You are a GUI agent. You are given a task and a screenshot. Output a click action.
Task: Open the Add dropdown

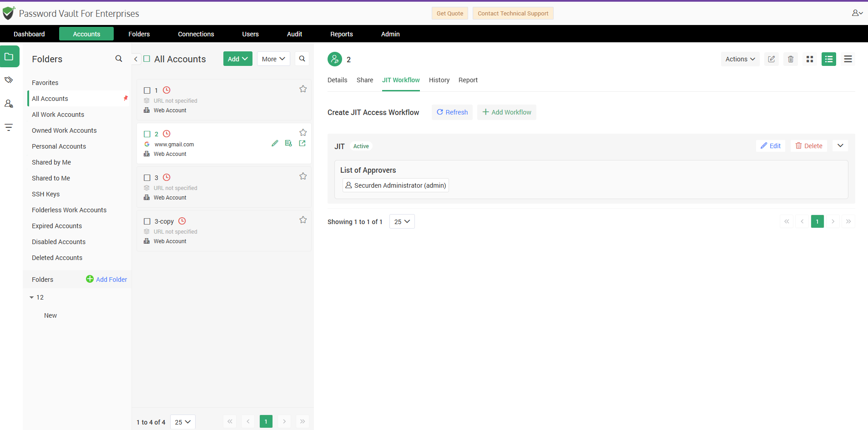click(x=238, y=59)
